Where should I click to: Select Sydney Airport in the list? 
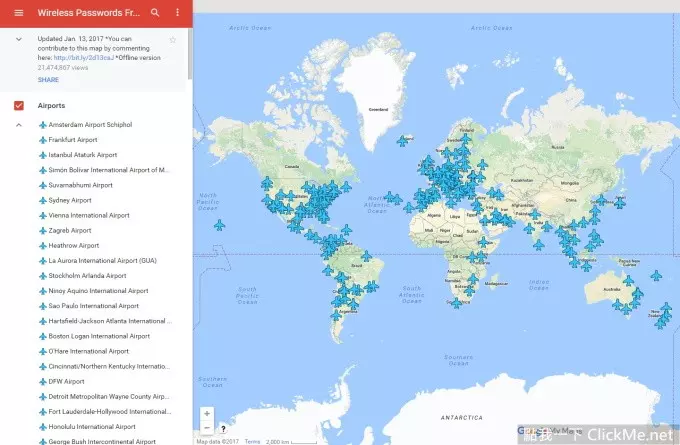click(x=65, y=200)
